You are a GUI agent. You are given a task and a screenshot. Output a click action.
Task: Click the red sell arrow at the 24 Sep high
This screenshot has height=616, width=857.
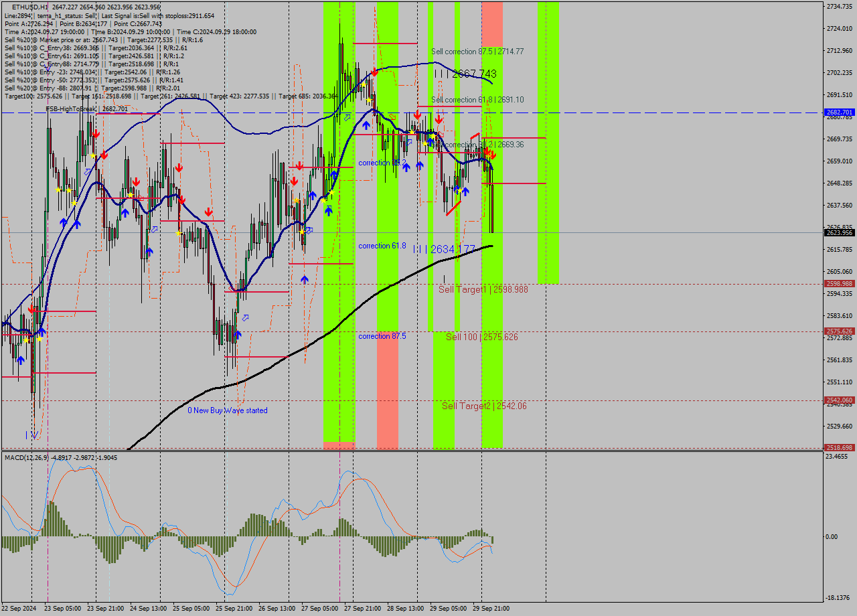(137, 181)
